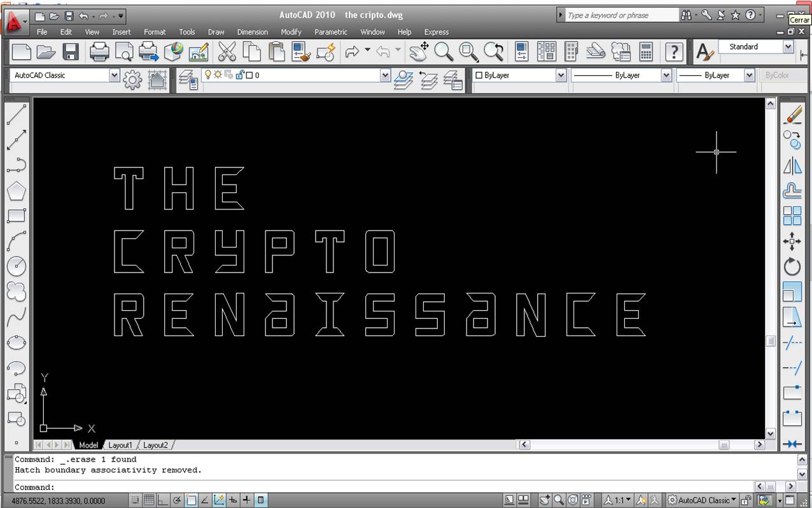Switch to the Layout2 tab
Screen dimensions: 812x508
tap(155, 445)
